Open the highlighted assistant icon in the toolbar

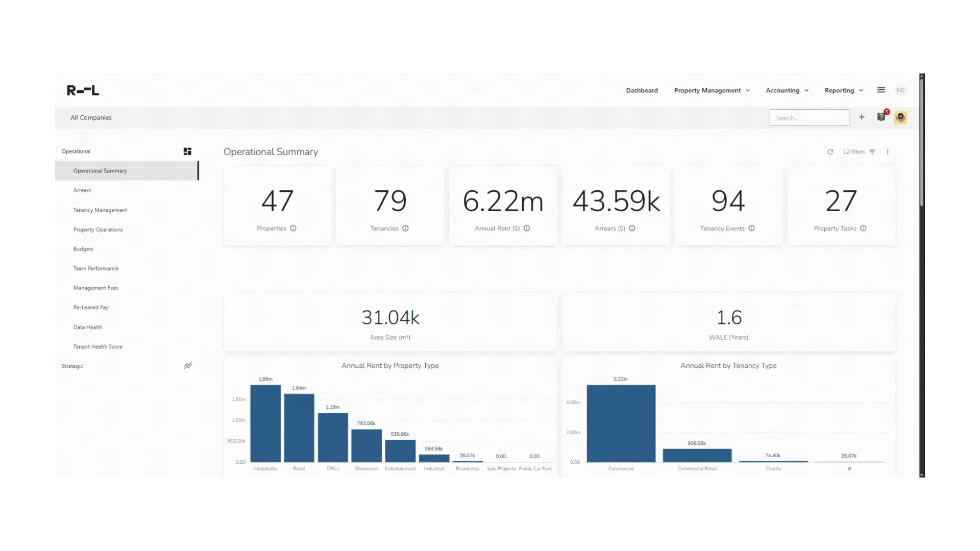[901, 117]
